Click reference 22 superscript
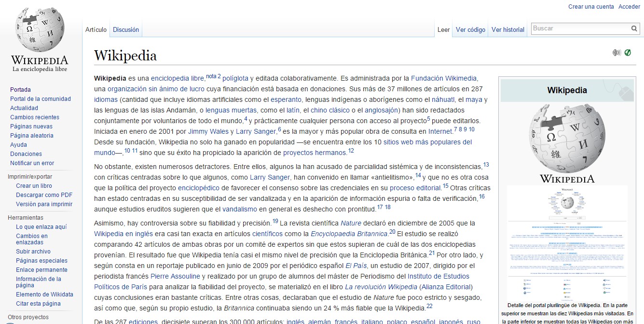 (x=429, y=306)
